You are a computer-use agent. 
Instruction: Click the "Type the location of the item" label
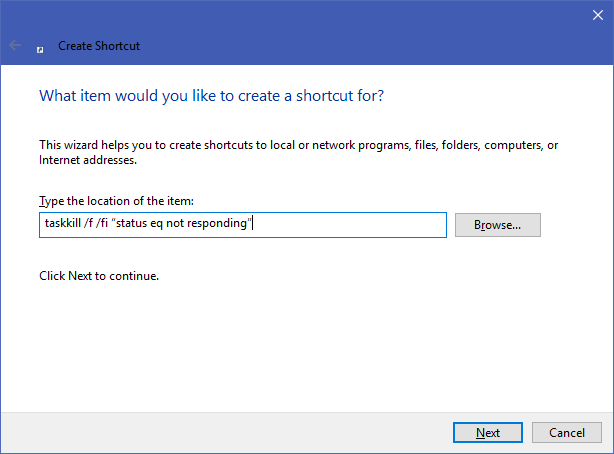(115, 201)
